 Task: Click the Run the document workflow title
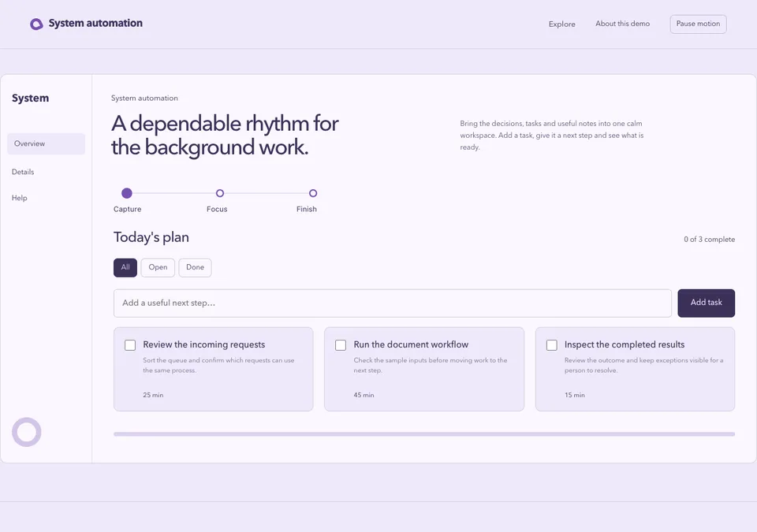point(411,344)
